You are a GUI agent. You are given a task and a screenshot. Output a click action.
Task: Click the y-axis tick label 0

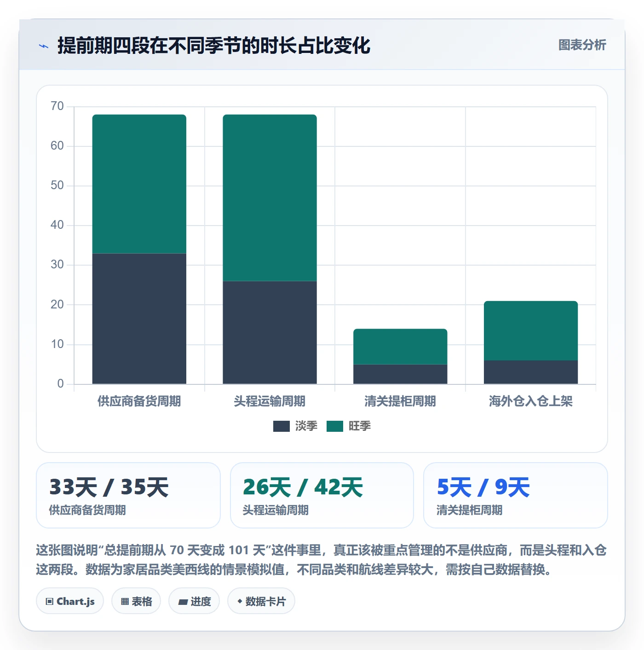60,384
